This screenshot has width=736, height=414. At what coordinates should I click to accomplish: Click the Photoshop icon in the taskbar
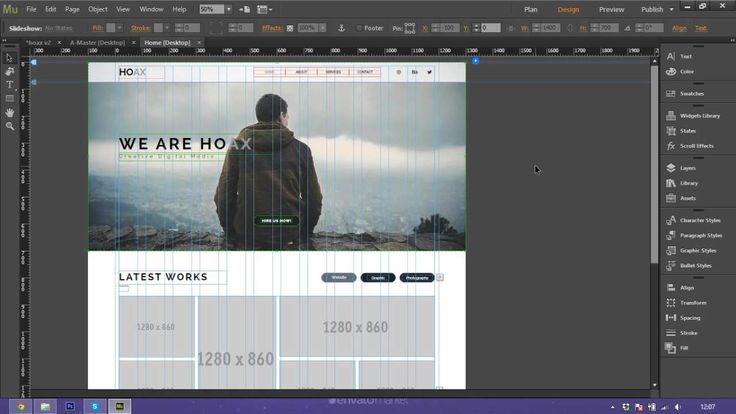pos(70,406)
